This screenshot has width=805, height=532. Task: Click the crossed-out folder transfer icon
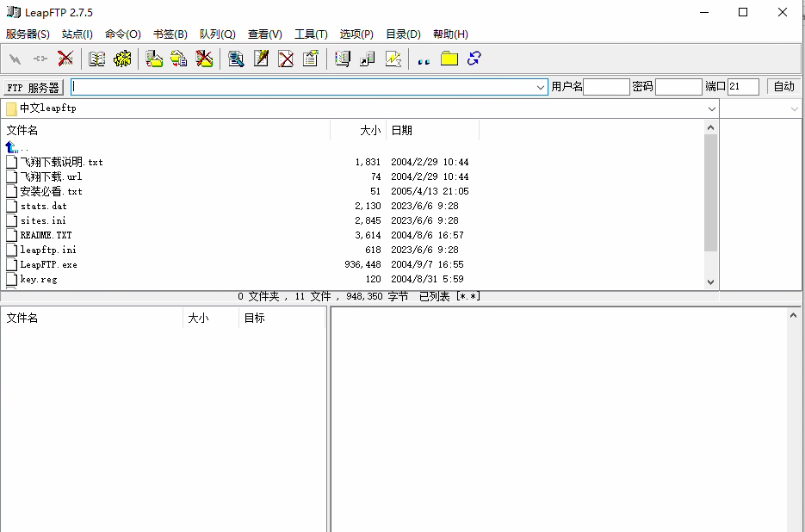204,59
